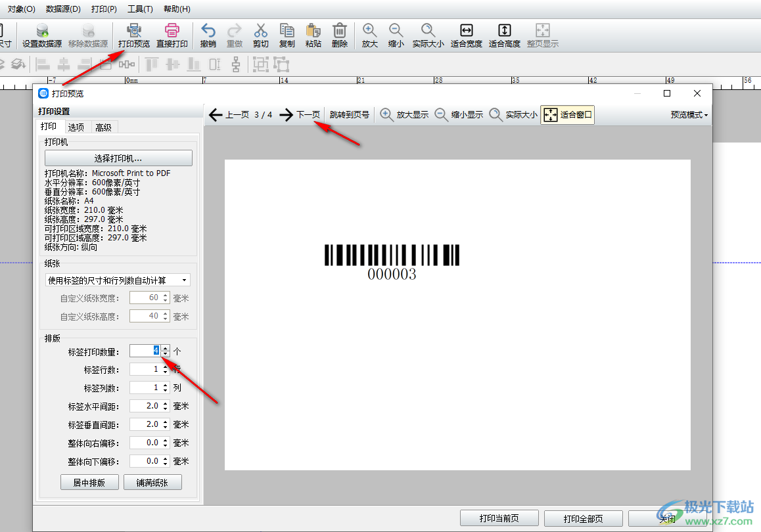Click the barcode 000003 in preview page
The image size is (761, 532).
(x=392, y=262)
